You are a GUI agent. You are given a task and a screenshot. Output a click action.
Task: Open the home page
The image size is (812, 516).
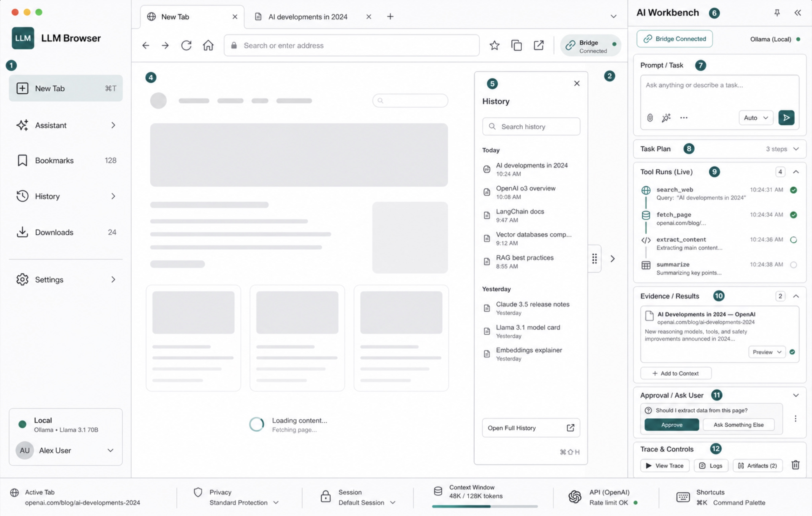[x=208, y=45]
